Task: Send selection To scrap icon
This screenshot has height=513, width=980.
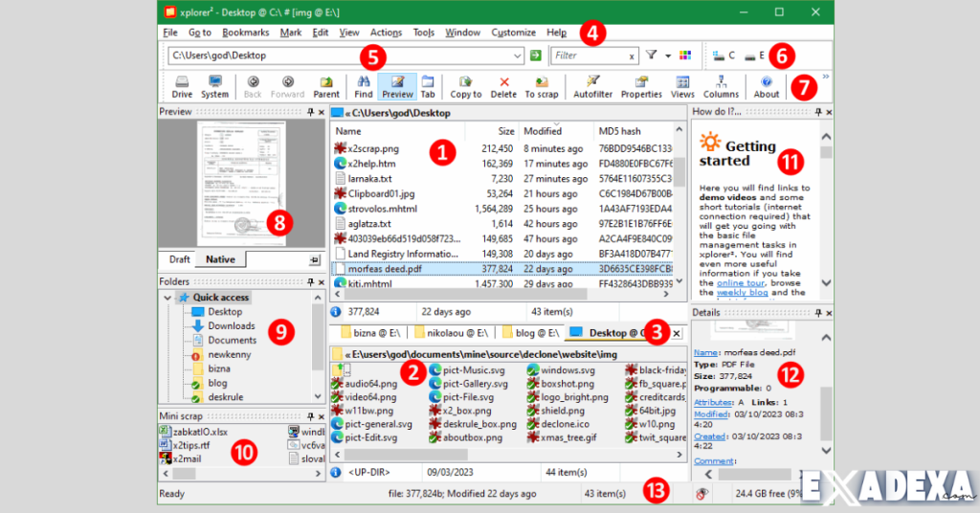Action: [542, 87]
